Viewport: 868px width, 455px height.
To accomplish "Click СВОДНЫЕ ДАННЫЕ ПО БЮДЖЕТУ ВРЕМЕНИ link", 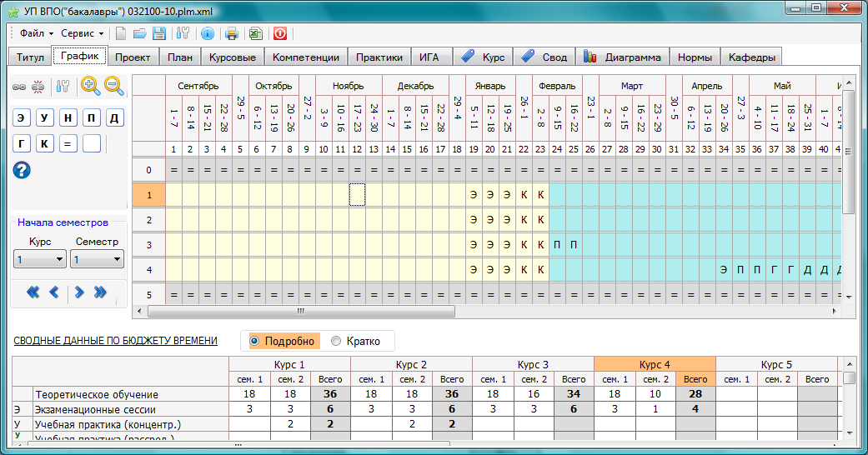I will point(116,341).
